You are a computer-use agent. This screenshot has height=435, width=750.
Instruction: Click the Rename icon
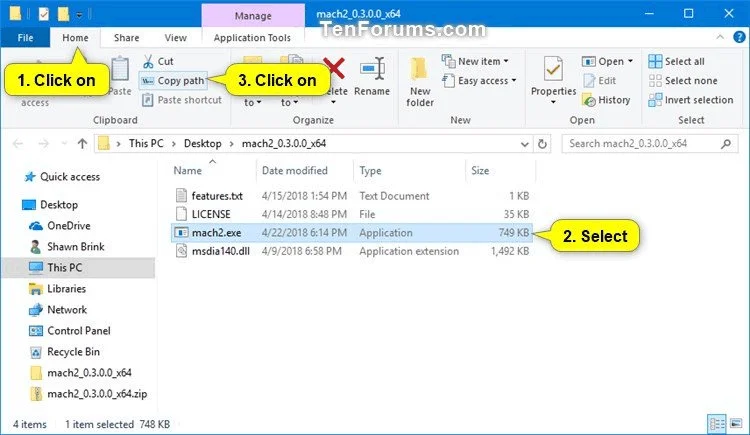(x=372, y=68)
